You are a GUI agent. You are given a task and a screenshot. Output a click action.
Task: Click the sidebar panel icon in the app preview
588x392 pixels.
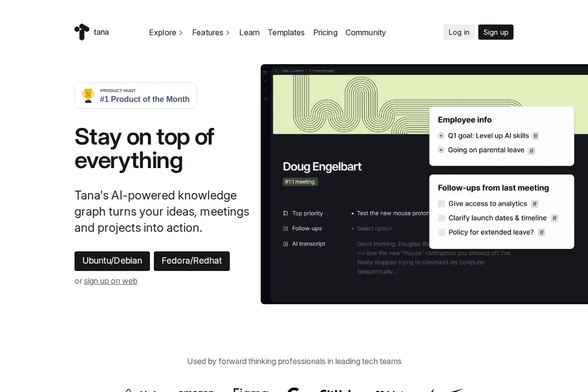point(266,73)
